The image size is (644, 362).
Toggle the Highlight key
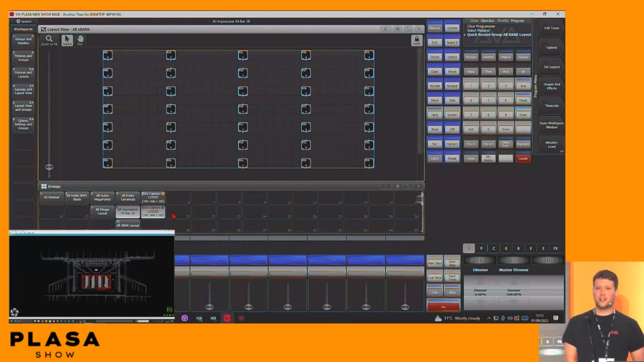tap(523, 143)
